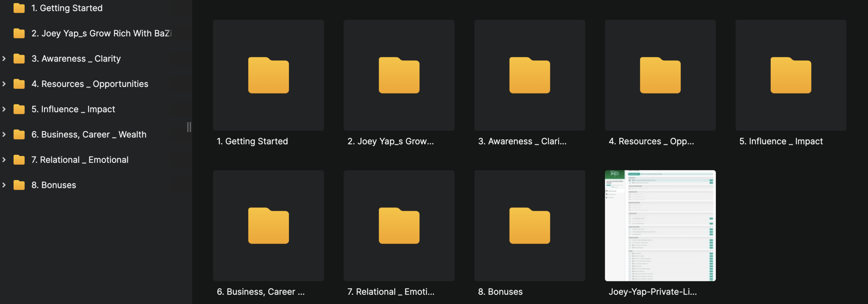Click the sidebar resize divider handle
The width and height of the screenshot is (868, 304).
pos(189,127)
